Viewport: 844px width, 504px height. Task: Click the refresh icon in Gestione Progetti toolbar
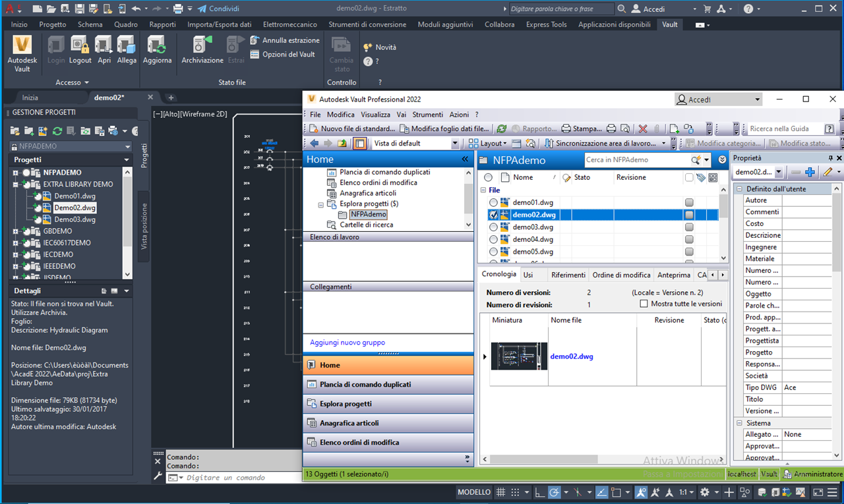tap(57, 131)
